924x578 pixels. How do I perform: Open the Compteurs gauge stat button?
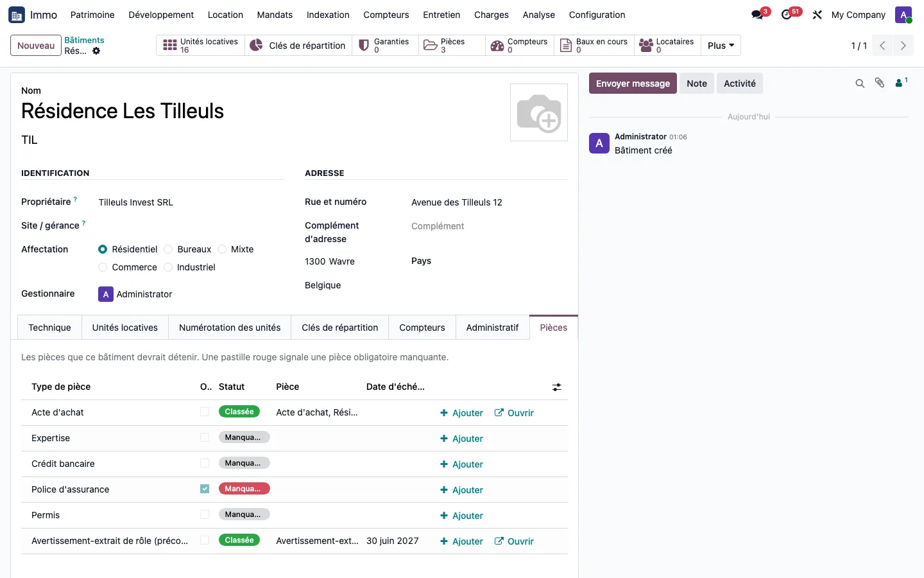(520, 46)
